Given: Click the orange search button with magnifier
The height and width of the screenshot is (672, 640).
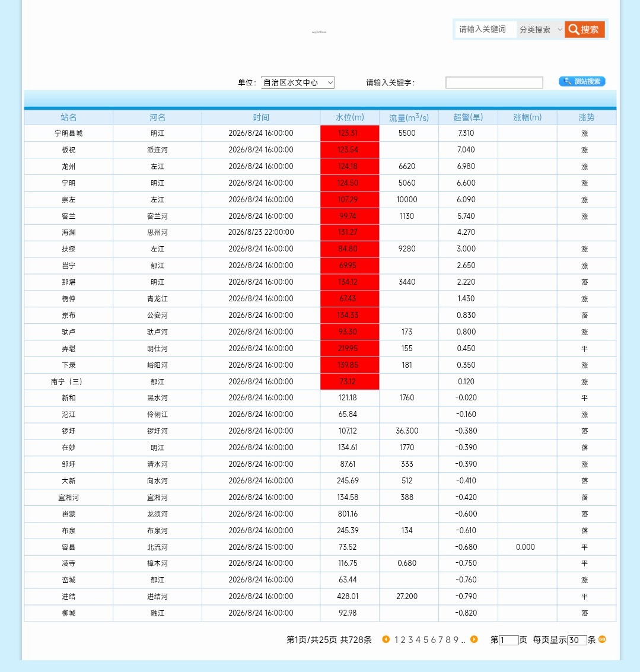Looking at the screenshot, I should (584, 30).
